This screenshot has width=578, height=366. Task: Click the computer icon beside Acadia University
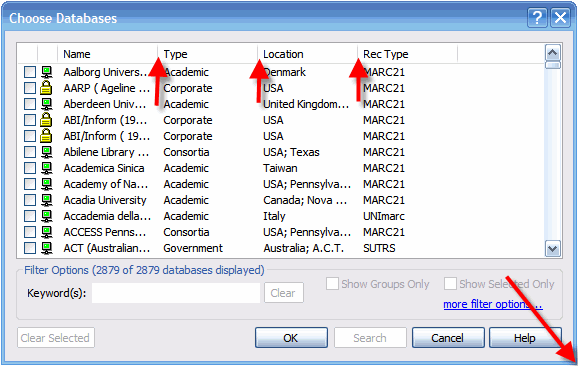(x=46, y=200)
